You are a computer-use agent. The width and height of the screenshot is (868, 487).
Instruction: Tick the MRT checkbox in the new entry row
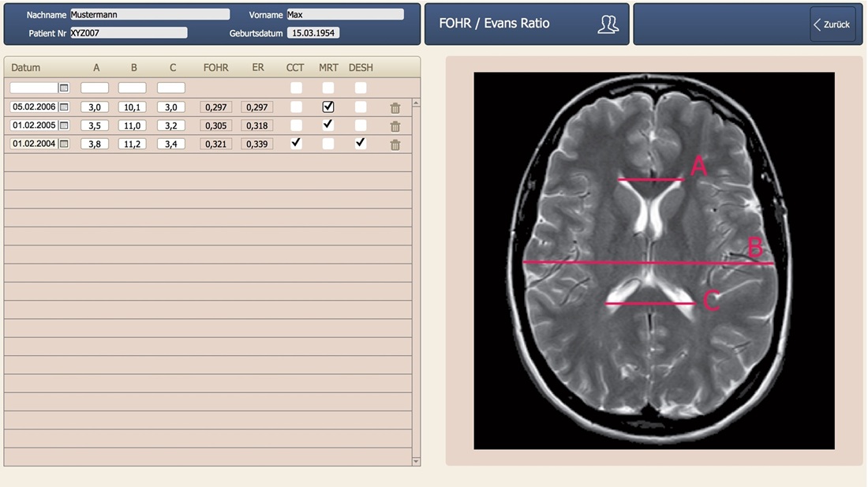click(328, 88)
